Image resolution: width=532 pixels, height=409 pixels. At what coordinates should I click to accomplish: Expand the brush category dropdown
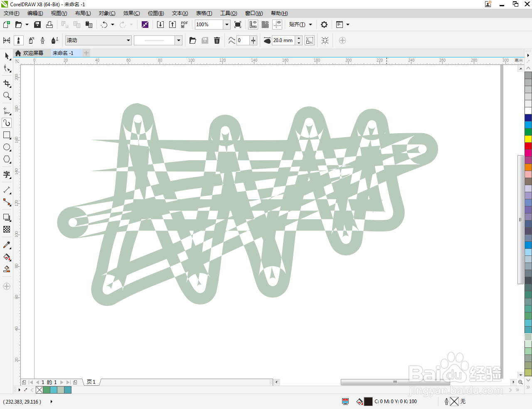(128, 40)
